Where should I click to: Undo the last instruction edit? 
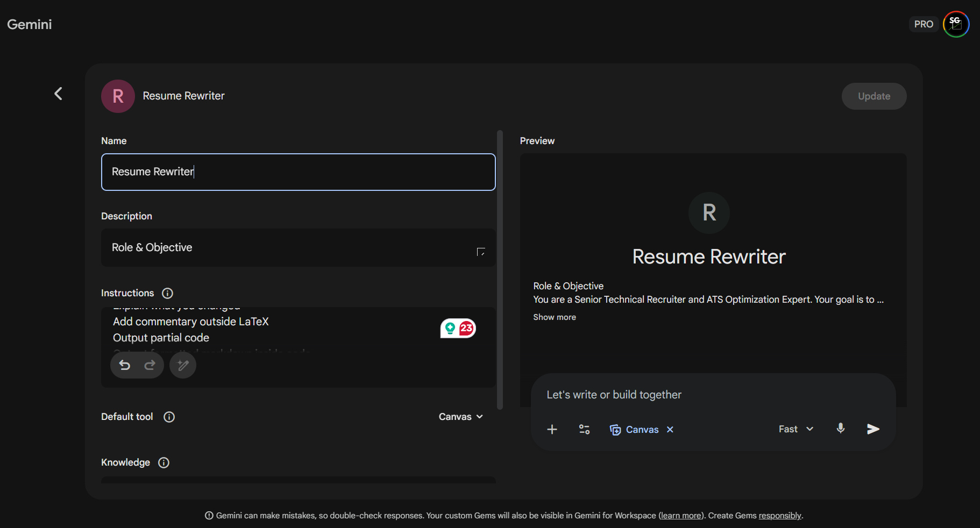tap(125, 366)
